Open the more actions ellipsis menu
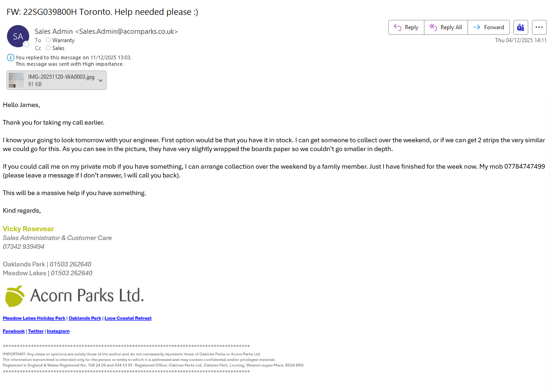The height and width of the screenshot is (392, 550). pos(539,27)
